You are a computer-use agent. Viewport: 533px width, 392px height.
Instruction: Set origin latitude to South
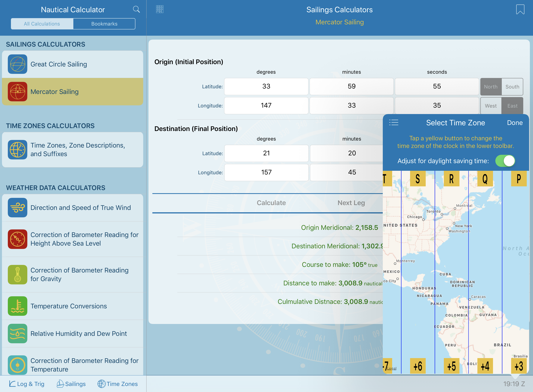click(512, 87)
